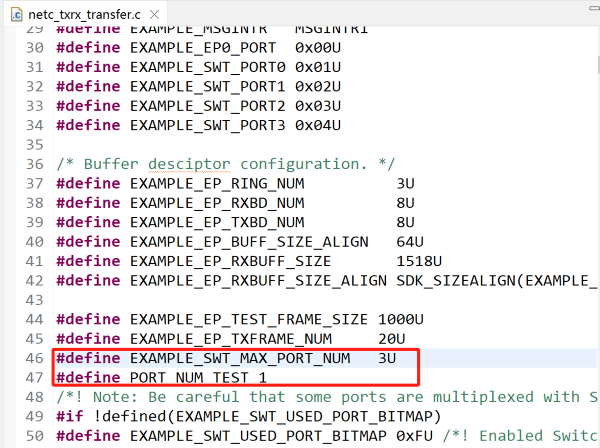Click the #if keyword on line 49
This screenshot has width=600, height=448.
click(70, 416)
